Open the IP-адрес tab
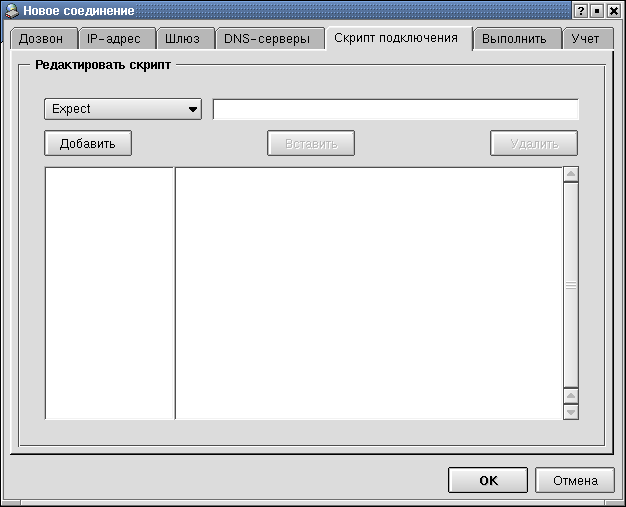 114,40
